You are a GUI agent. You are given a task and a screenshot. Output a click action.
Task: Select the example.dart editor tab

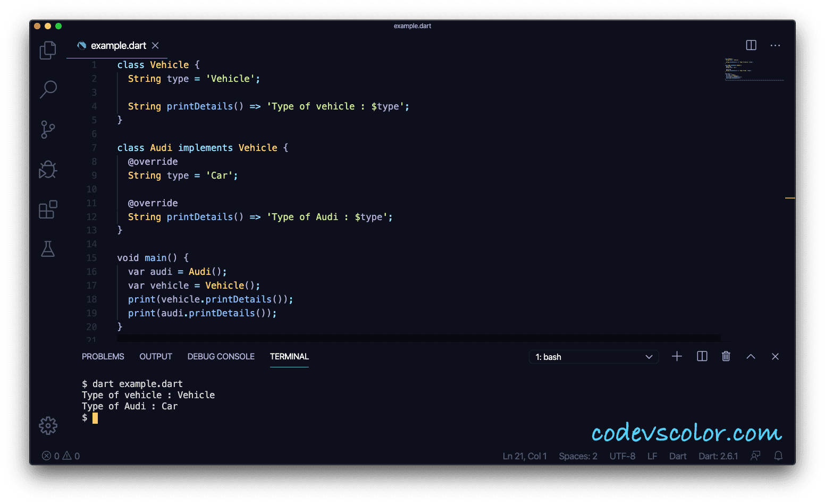(117, 46)
